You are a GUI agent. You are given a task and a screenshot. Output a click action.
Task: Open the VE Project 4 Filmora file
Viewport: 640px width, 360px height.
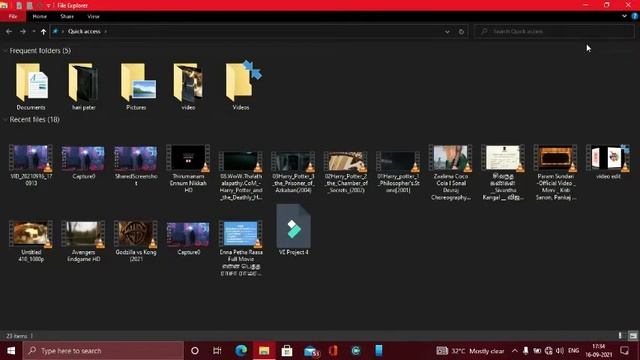pos(293,230)
